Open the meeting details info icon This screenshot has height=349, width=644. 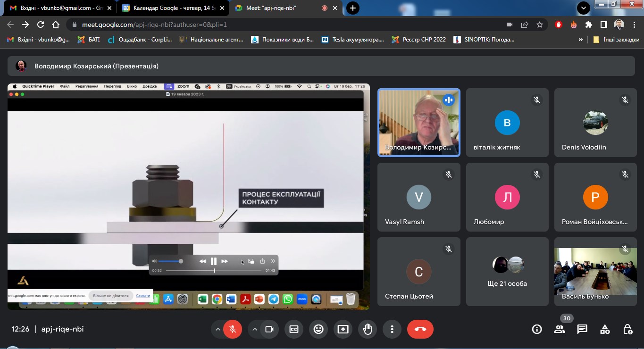pos(537,329)
